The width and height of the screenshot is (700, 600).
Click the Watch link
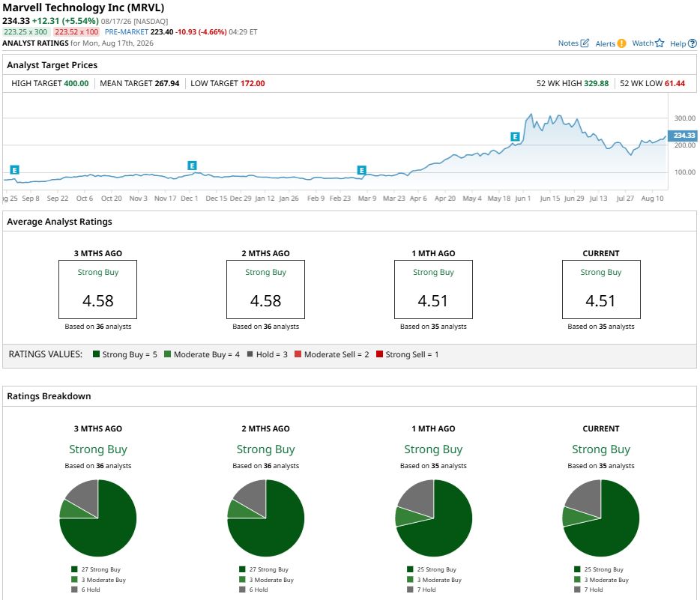tap(642, 43)
